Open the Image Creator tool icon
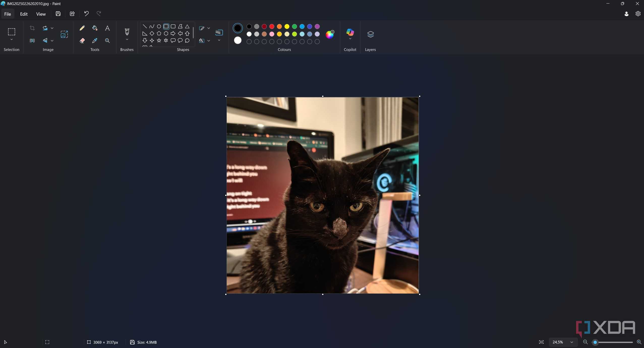644x348 pixels. pyautogui.click(x=64, y=34)
